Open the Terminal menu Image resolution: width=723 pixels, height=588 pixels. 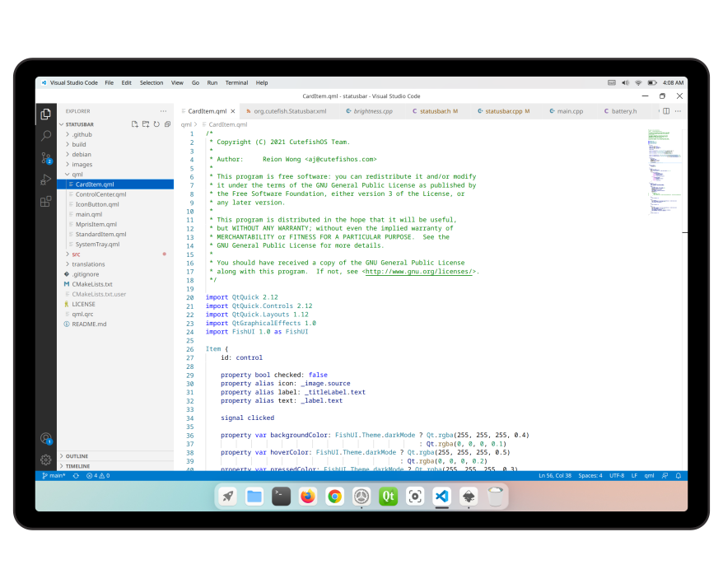coord(236,83)
